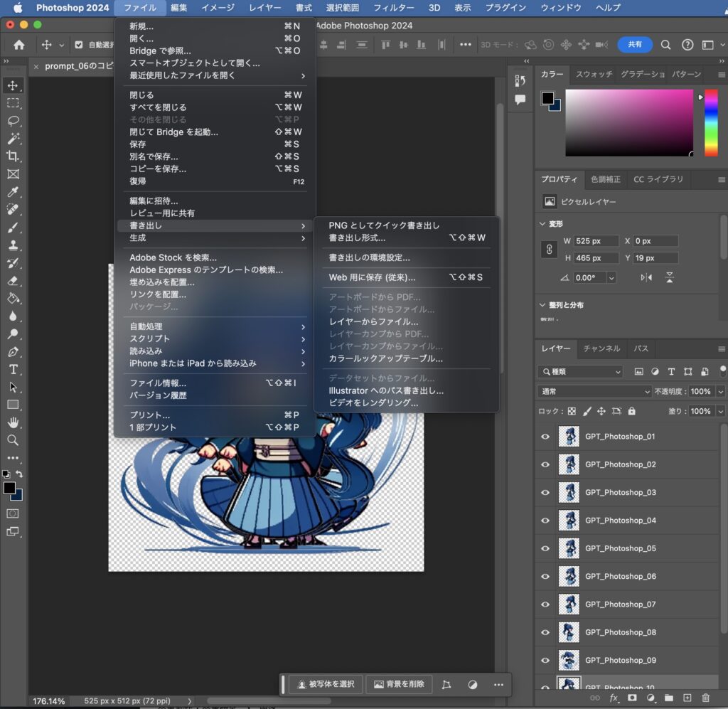Hide the GPT_Photoshop_05 layer
This screenshot has width=728, height=709.
(x=545, y=548)
